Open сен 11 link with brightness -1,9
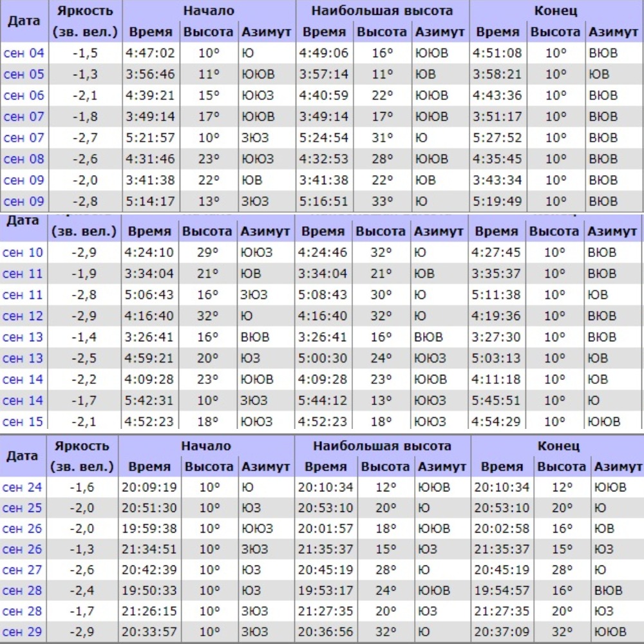644x644 pixels. [23, 274]
